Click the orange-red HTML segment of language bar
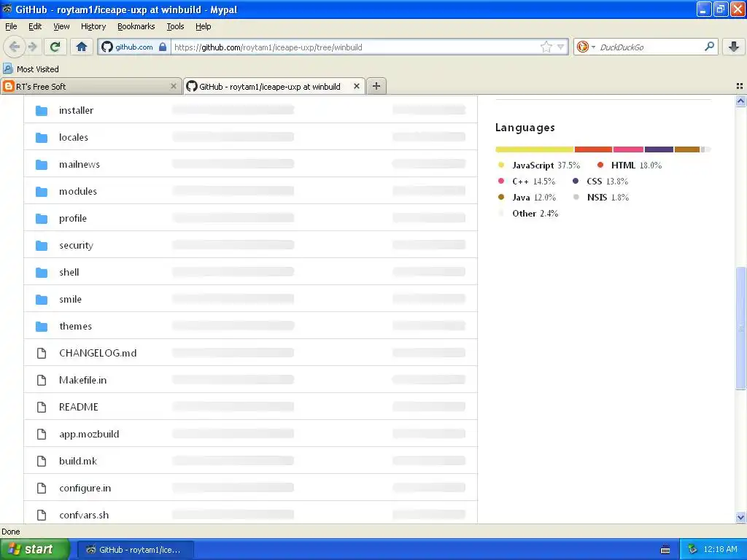Image resolution: width=747 pixels, height=560 pixels. (593, 149)
